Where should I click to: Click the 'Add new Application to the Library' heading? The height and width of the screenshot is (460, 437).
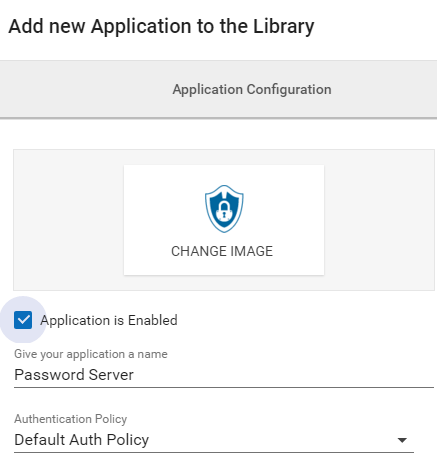click(161, 26)
